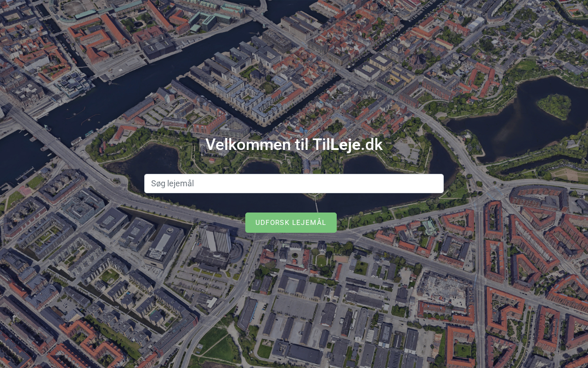Viewport: 588px width, 368px height.
Task: Click the small wooded island in the lake
Action: pyautogui.click(x=554, y=106)
